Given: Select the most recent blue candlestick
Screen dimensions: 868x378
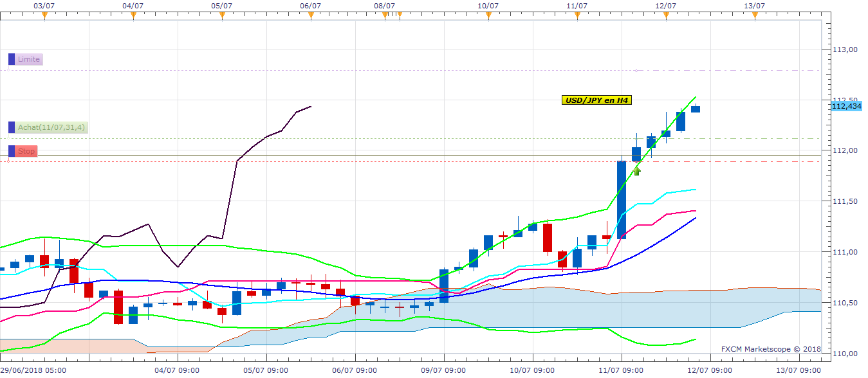Looking at the screenshot, I should coord(696,109).
